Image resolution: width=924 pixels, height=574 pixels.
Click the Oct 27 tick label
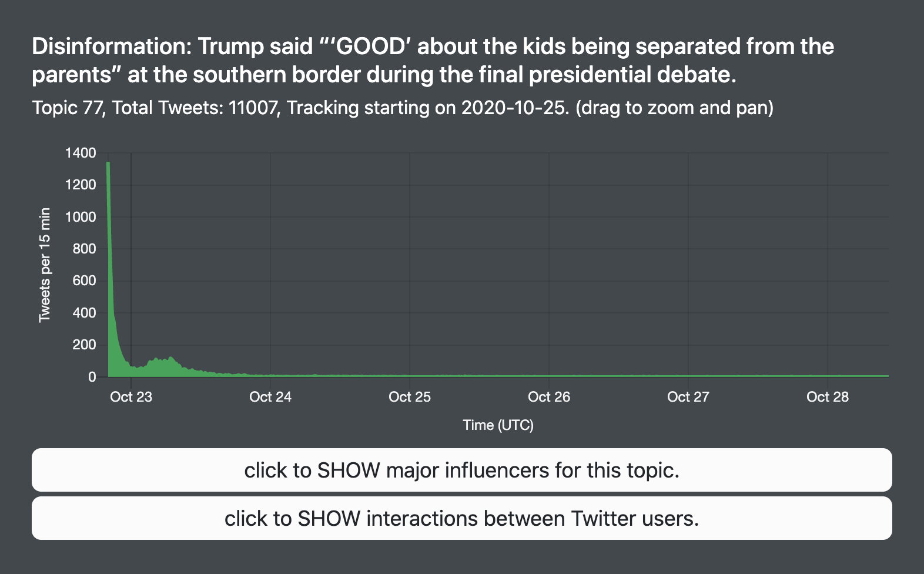(x=688, y=397)
